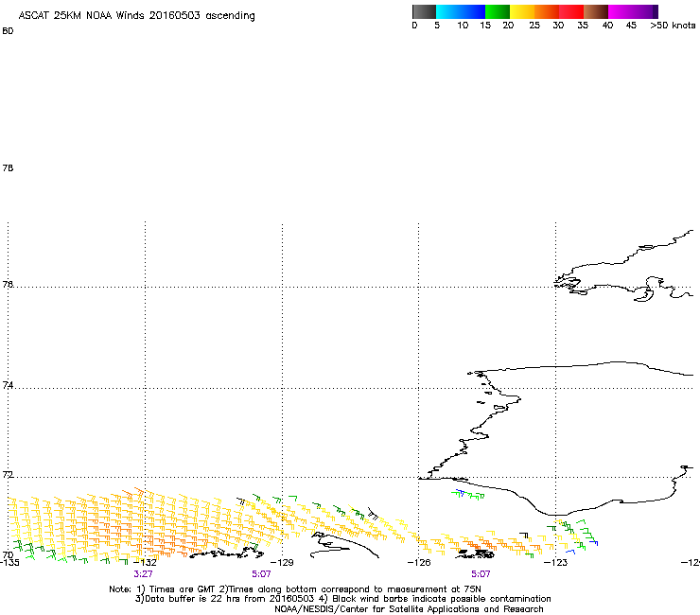Click the grey 0-5 knots legend swatch
Screen dimensions: 700x615
click(424, 11)
